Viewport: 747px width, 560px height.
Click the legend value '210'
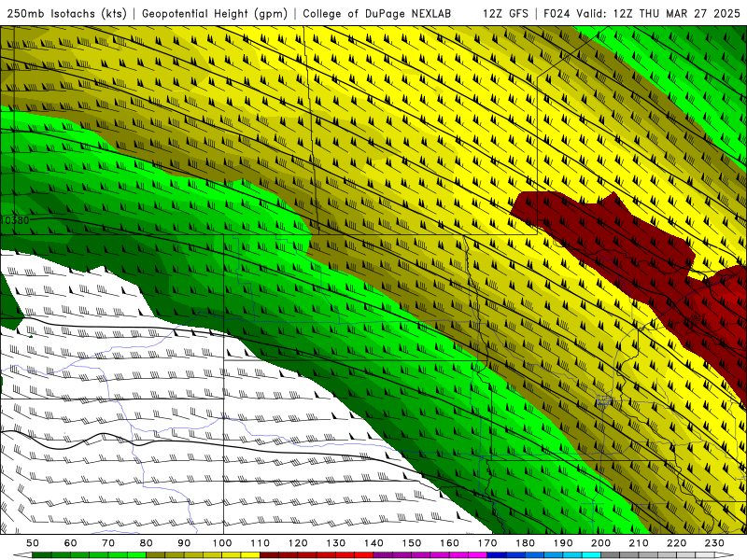(639, 543)
